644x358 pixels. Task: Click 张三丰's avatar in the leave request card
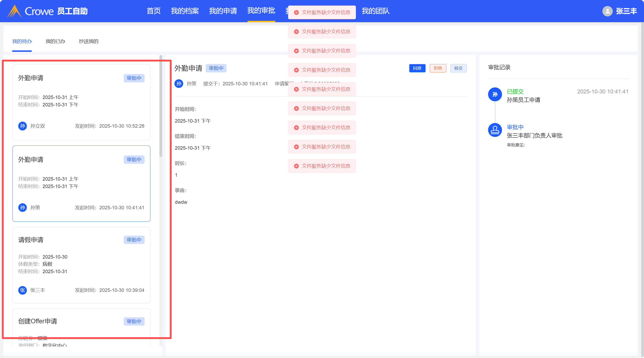pos(22,290)
